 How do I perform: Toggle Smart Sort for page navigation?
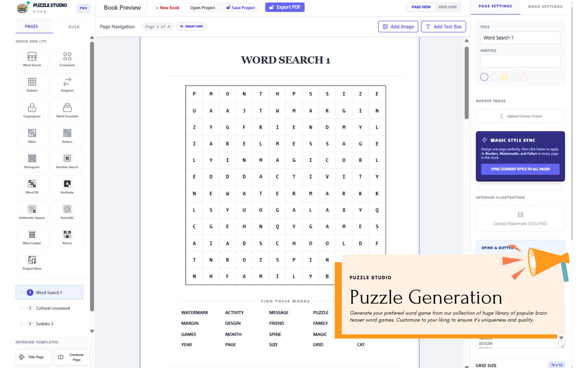tap(191, 27)
